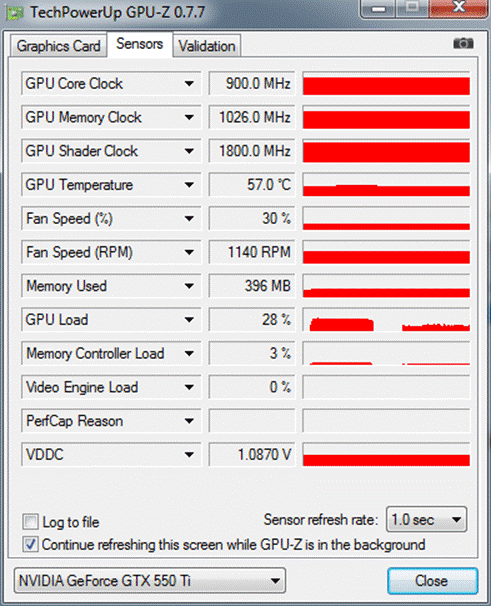
Task: Switch to the Graphics Card tab
Action: 58,46
